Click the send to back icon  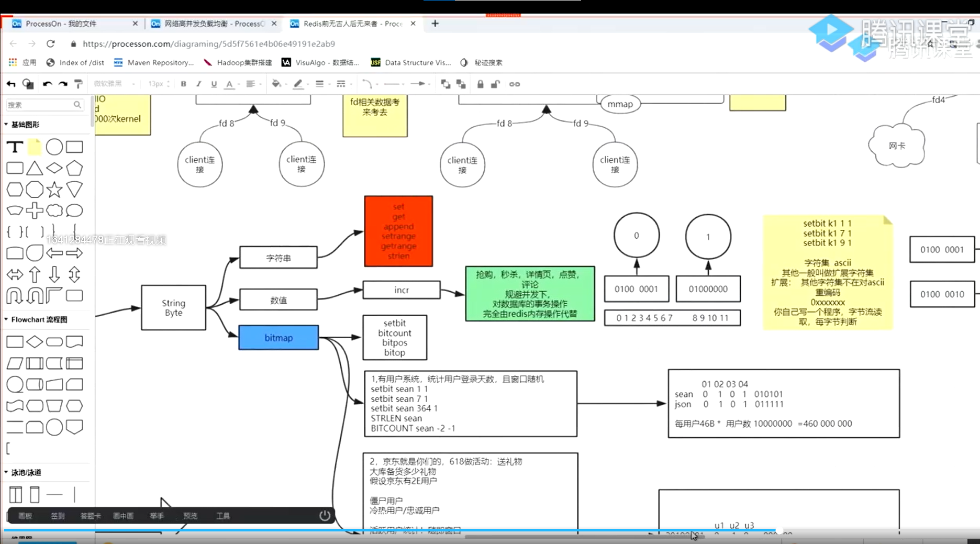[461, 84]
